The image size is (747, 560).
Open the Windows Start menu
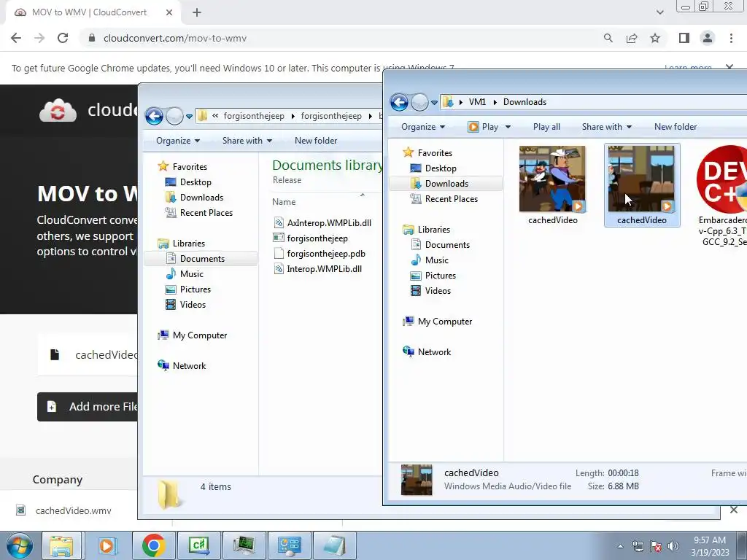(20, 545)
